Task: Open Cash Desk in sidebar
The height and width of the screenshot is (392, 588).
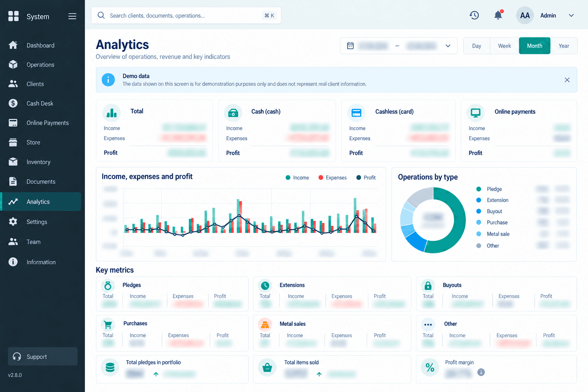Action: 41,103
